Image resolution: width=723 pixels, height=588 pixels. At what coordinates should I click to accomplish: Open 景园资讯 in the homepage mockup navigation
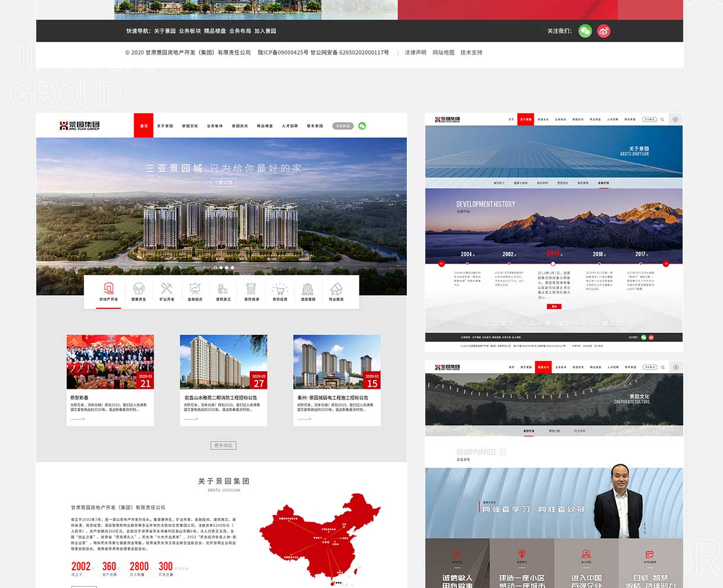240,126
